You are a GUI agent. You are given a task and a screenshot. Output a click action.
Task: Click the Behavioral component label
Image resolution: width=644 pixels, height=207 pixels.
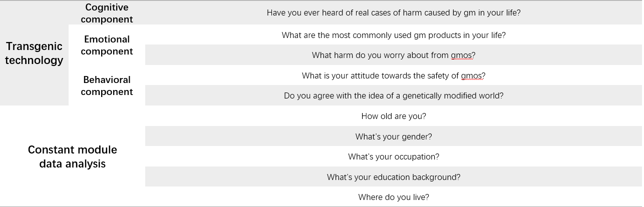coord(107,85)
